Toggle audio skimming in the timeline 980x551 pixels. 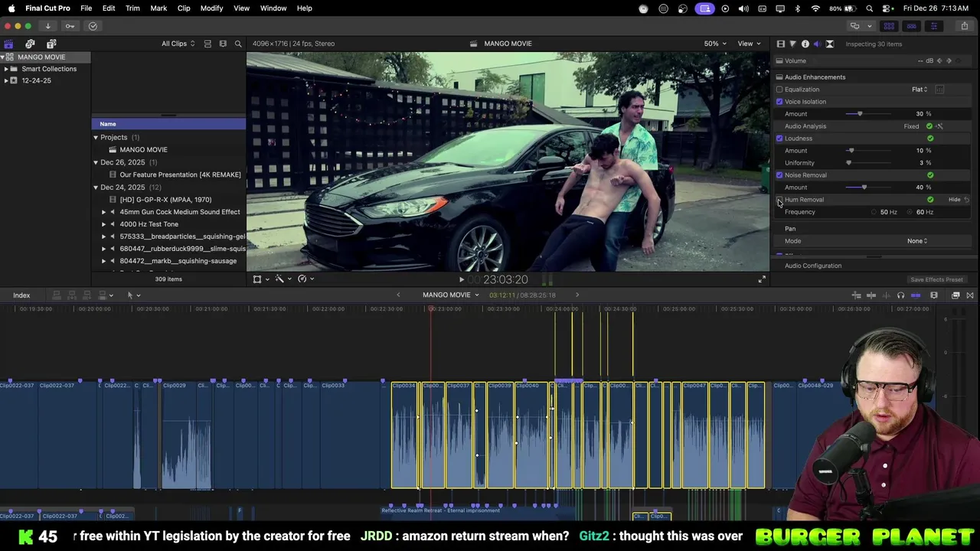(886, 295)
